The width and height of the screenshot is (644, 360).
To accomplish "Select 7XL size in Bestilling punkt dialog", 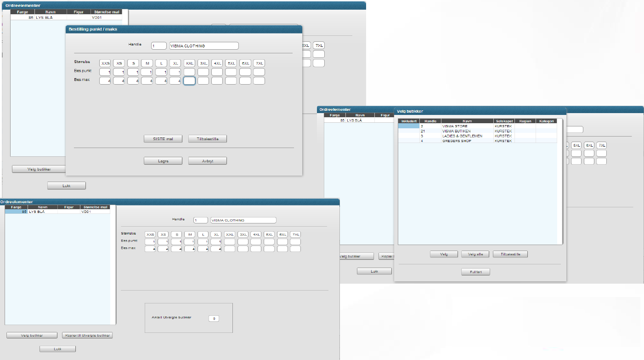I will click(x=259, y=63).
